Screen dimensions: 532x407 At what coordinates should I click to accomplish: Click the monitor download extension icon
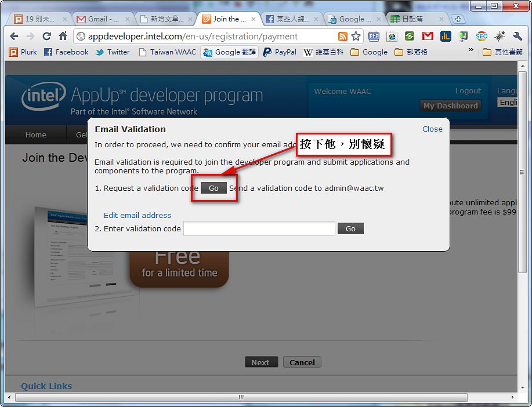click(x=463, y=36)
